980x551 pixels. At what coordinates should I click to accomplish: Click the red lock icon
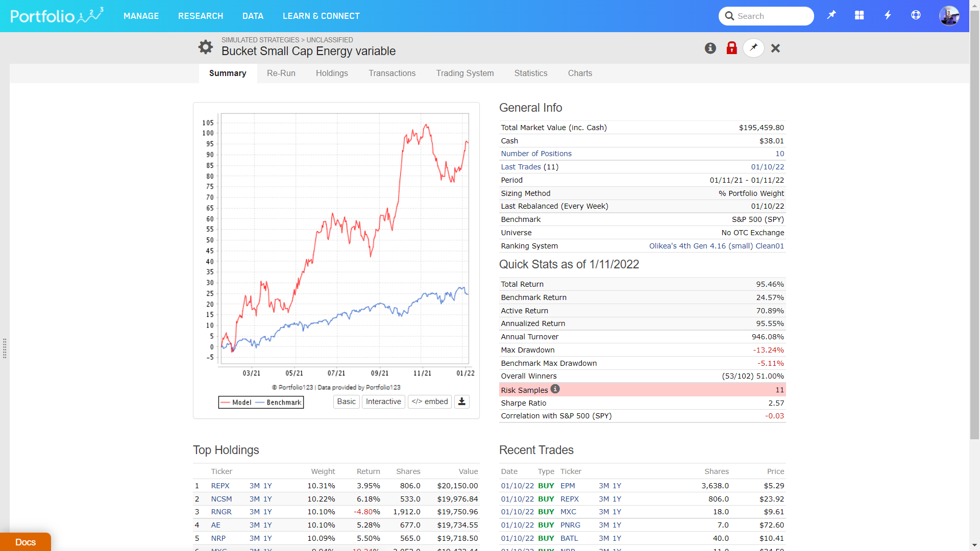[x=731, y=48]
